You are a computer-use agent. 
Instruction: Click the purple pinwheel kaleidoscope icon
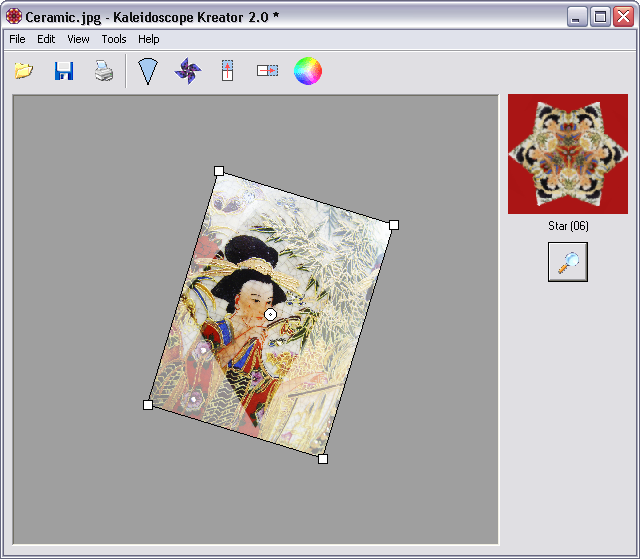tap(188, 71)
